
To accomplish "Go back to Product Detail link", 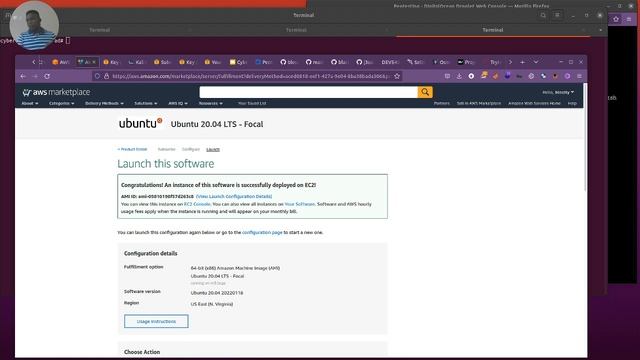I will click(x=132, y=149).
